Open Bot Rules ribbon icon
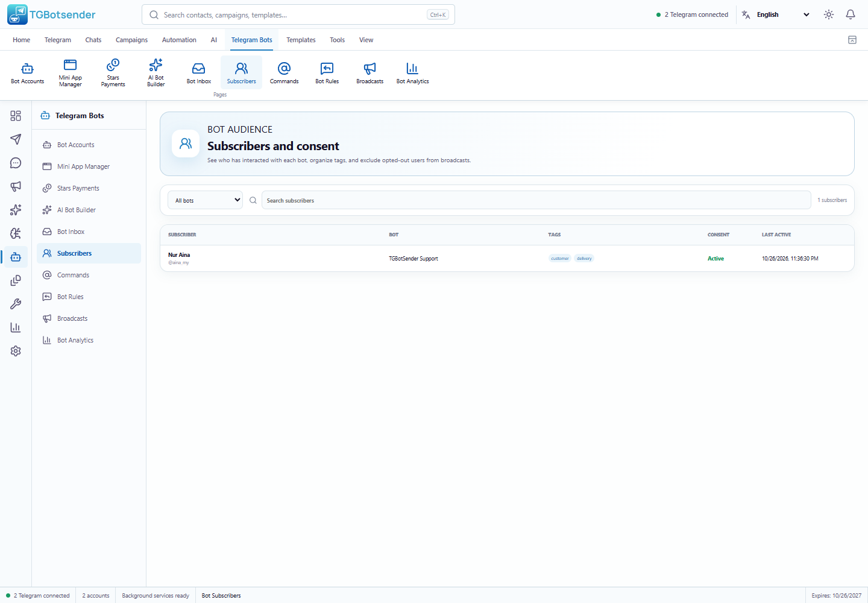 coord(327,72)
